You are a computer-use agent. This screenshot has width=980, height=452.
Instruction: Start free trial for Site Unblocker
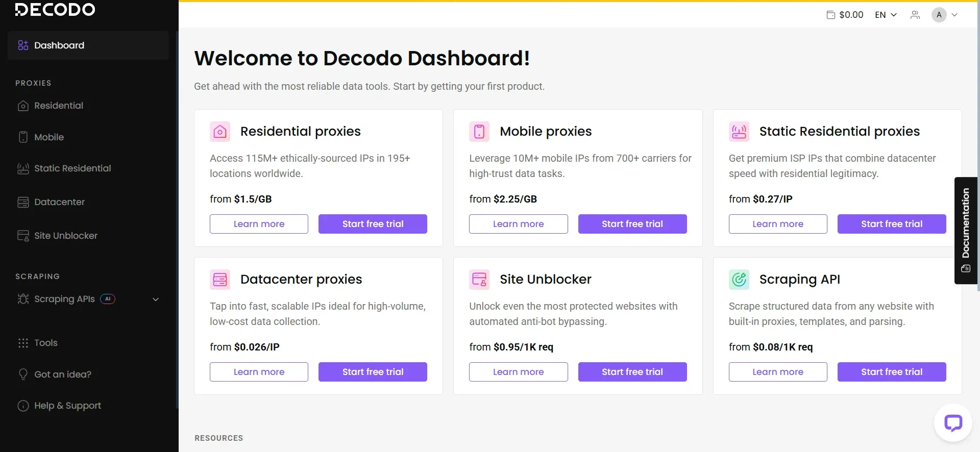pyautogui.click(x=632, y=371)
